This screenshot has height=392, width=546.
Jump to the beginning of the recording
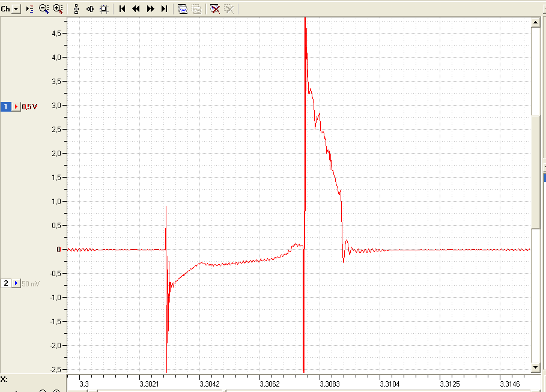pos(122,8)
